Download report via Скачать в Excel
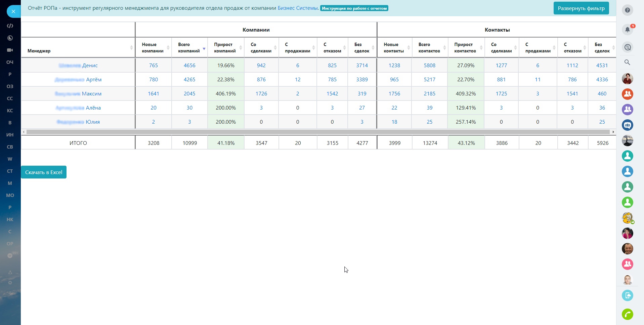This screenshot has height=325, width=644. 44,172
